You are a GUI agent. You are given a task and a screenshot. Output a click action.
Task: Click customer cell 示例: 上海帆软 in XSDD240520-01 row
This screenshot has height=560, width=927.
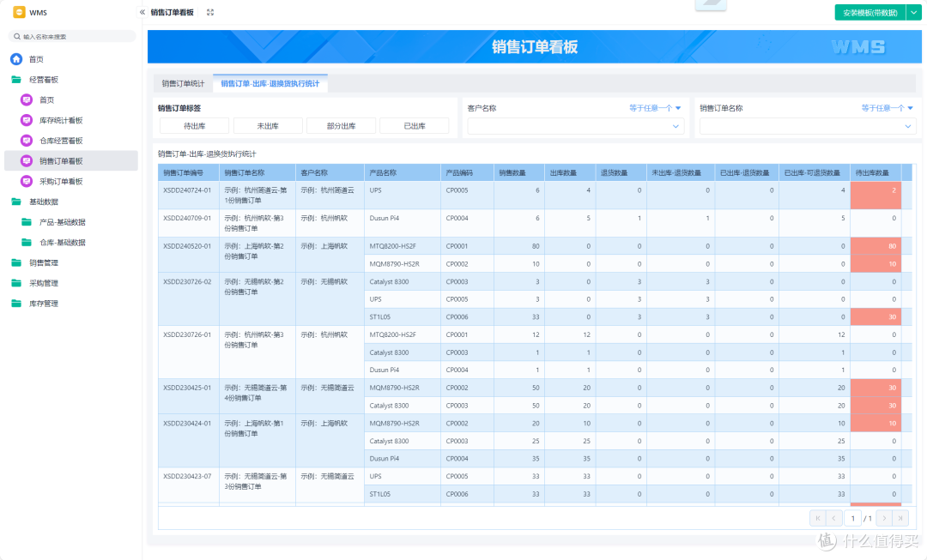pyautogui.click(x=330, y=255)
